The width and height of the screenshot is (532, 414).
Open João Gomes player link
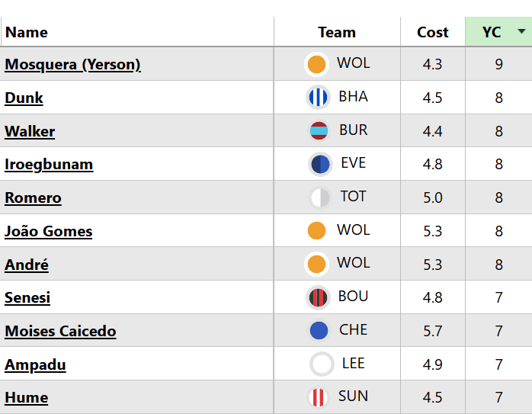click(48, 231)
